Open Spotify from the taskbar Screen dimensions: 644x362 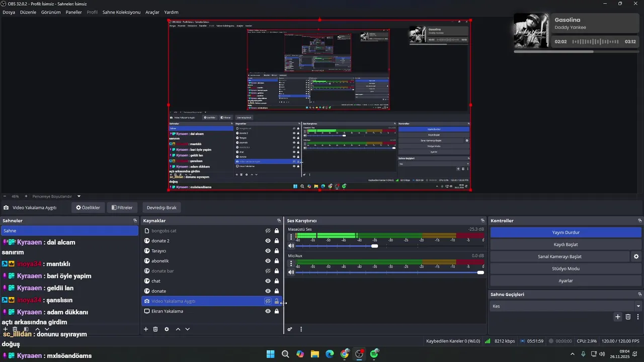coord(374,354)
